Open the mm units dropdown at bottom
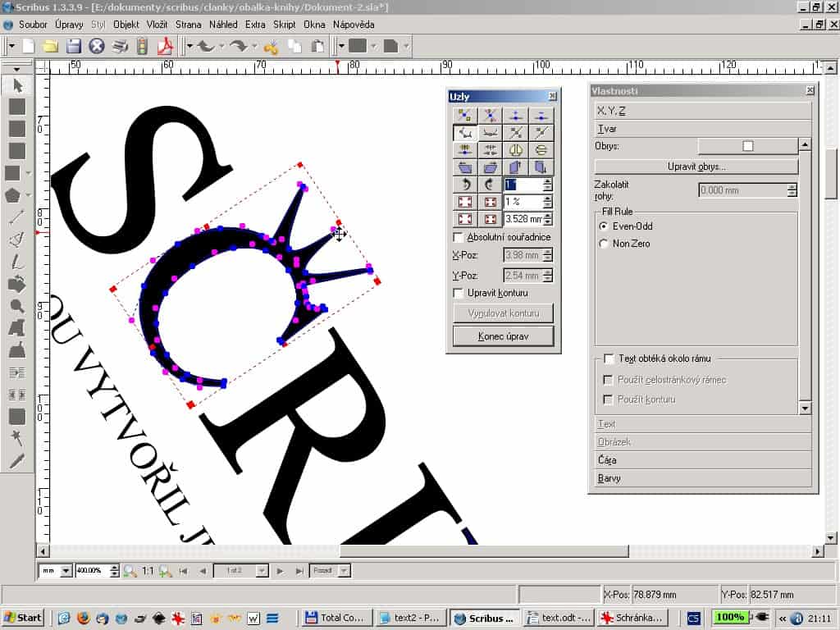Screen dimensions: 840x630 coord(66,571)
